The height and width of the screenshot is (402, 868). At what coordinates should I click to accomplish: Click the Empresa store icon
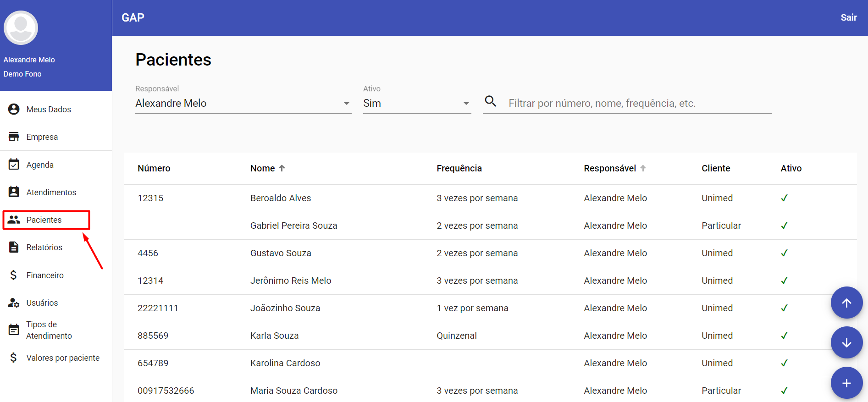click(x=14, y=137)
